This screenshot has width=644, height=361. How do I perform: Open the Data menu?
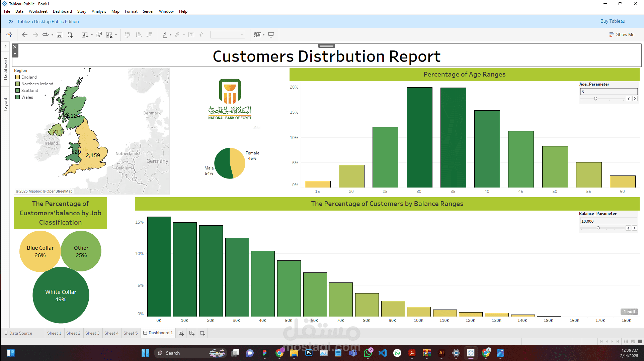click(x=19, y=11)
